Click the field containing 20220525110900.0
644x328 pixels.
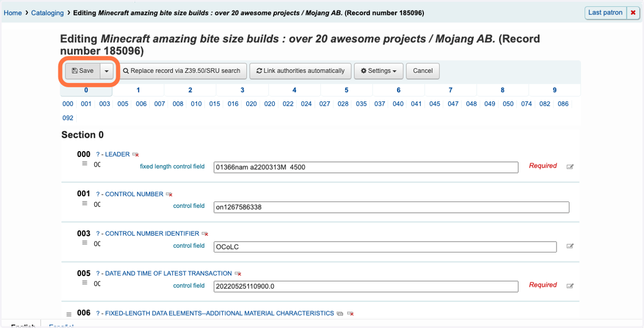tap(366, 286)
